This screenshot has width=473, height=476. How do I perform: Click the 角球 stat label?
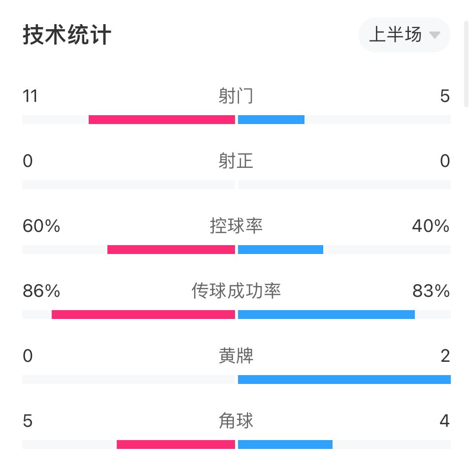tap(236, 421)
